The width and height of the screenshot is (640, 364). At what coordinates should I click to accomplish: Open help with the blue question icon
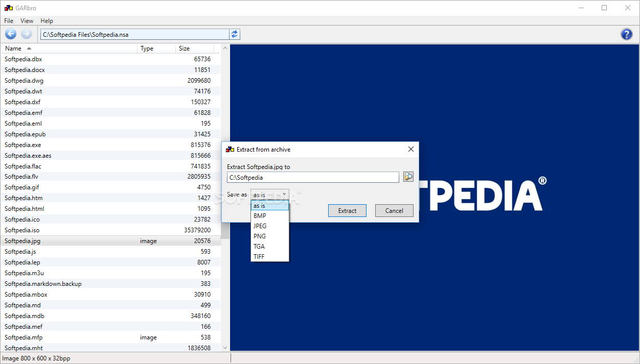626,34
